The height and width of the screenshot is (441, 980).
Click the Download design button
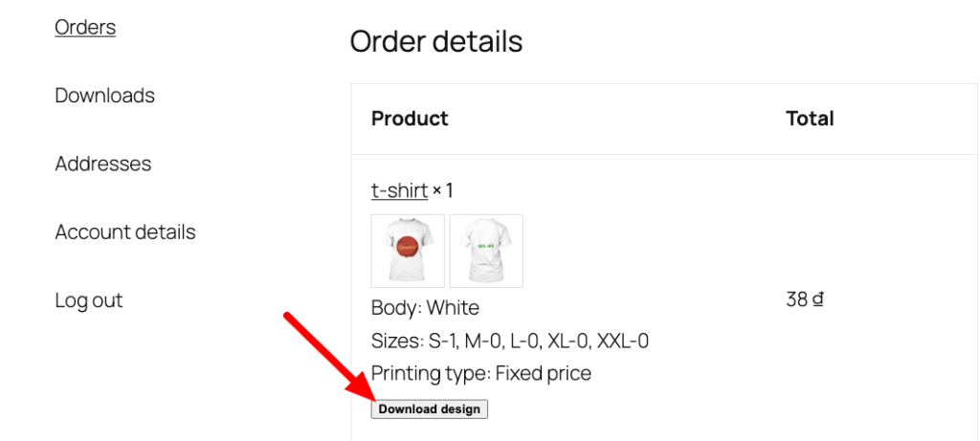point(430,409)
